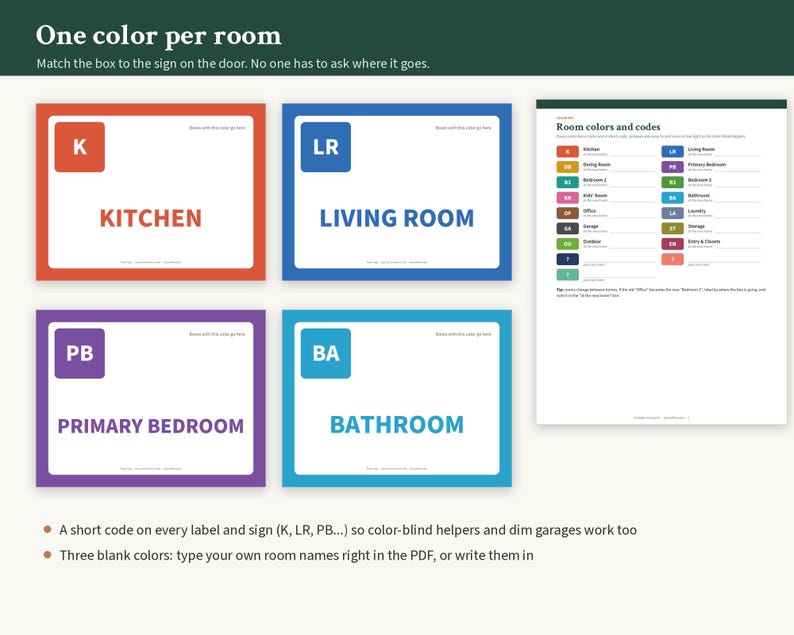
Task: Pick the maroon EN Entry & Closets swatch
Action: 672,244
